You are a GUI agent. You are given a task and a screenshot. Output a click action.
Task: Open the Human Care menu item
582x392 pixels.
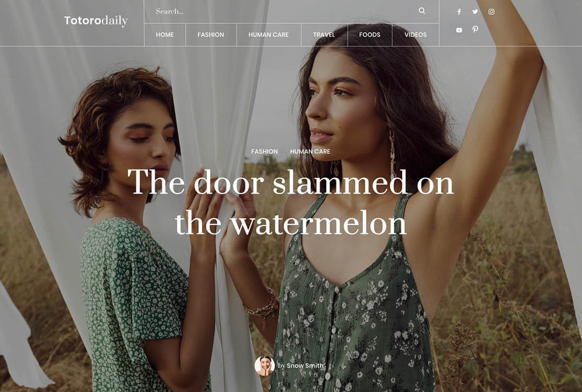click(x=268, y=34)
